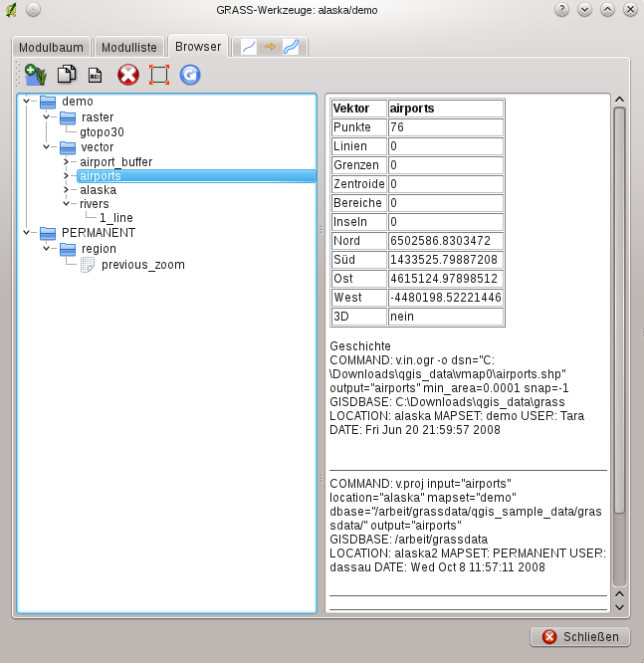The image size is (644, 663).
Task: Select the Browser tab
Action: [198, 46]
